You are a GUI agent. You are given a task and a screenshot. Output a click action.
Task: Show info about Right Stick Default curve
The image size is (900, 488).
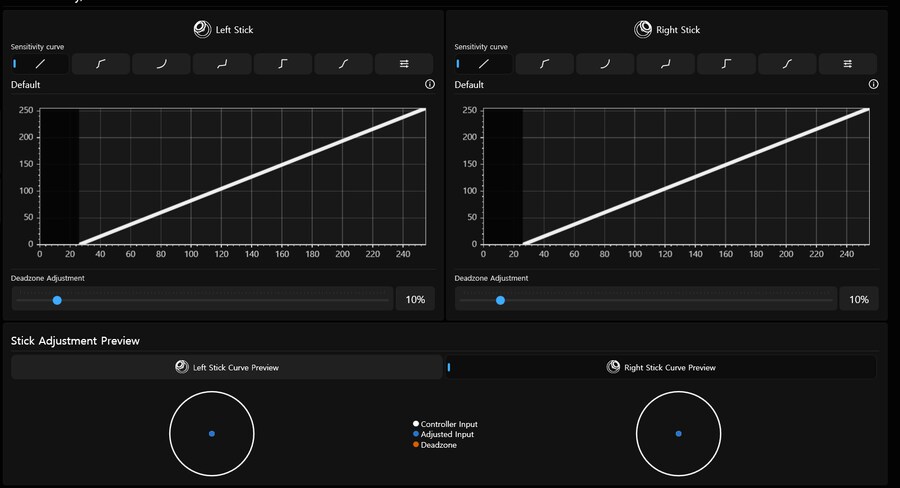click(874, 85)
